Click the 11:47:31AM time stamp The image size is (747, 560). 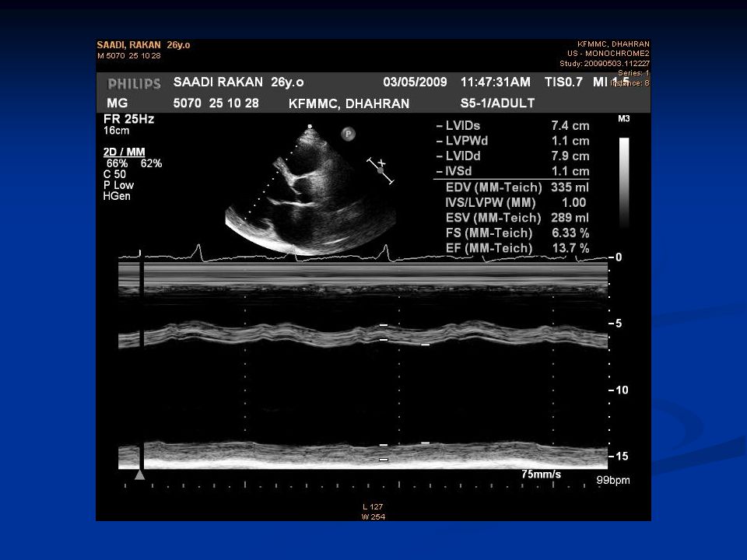click(x=496, y=82)
